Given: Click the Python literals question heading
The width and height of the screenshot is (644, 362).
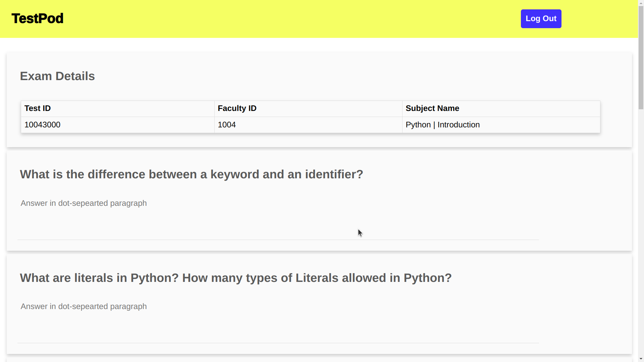Looking at the screenshot, I should tap(235, 278).
